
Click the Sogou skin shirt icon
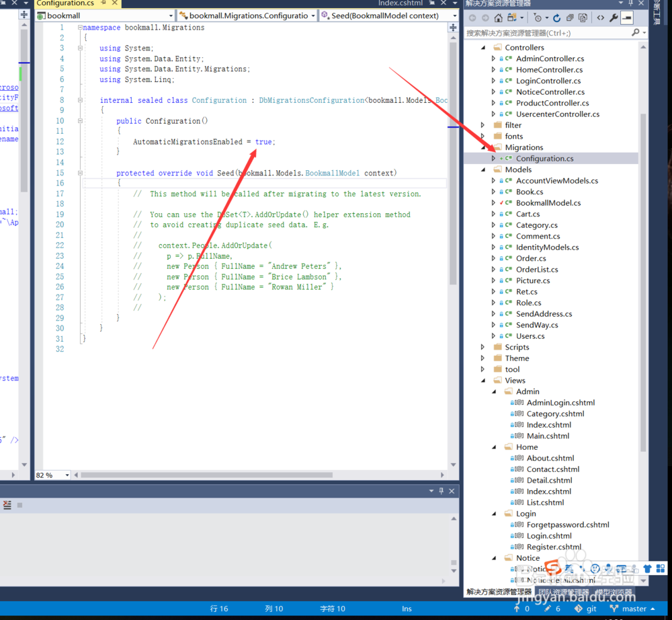(647, 569)
